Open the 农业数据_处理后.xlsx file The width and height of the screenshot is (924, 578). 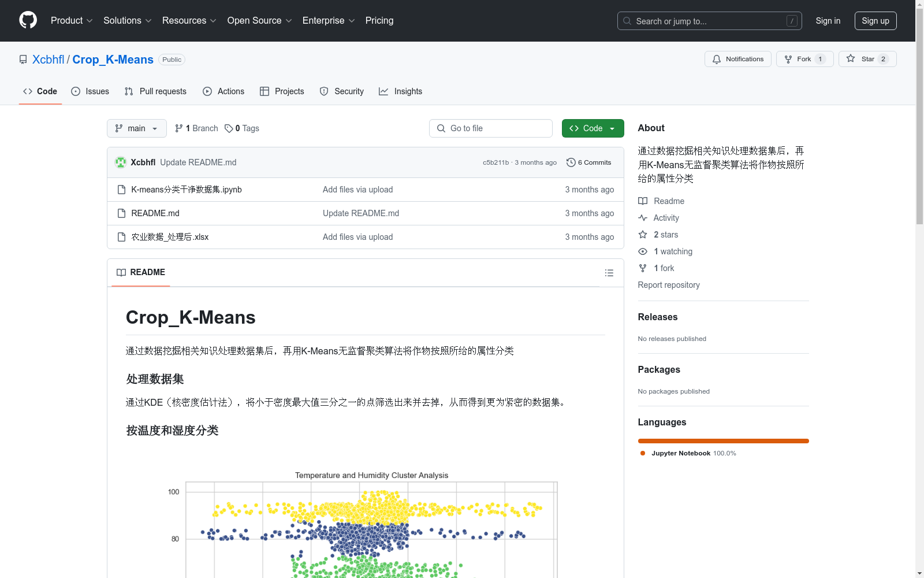(x=170, y=237)
